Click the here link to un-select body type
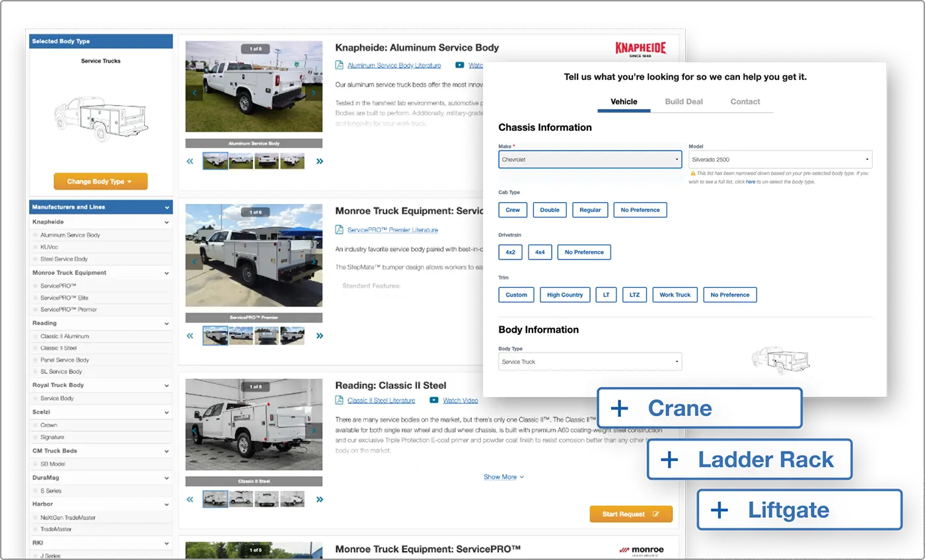The image size is (925, 560). (751, 182)
